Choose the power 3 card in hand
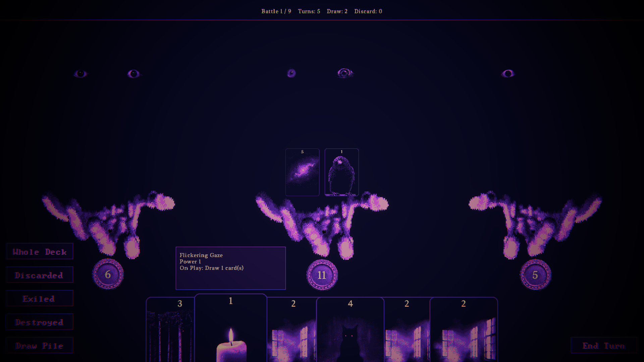This screenshot has width=644, height=362. click(170, 330)
